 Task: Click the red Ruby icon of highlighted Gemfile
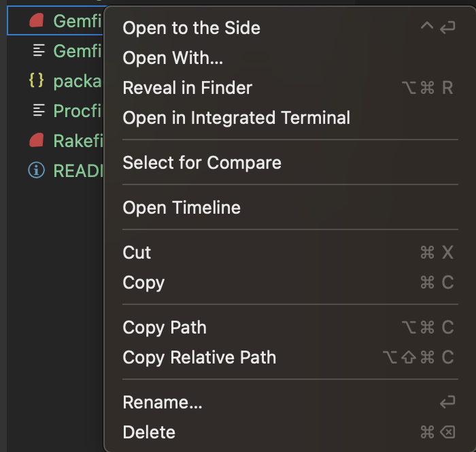(36, 21)
